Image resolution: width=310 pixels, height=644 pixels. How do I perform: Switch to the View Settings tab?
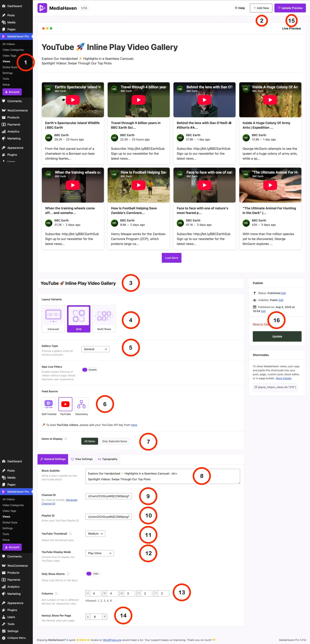coord(82,459)
